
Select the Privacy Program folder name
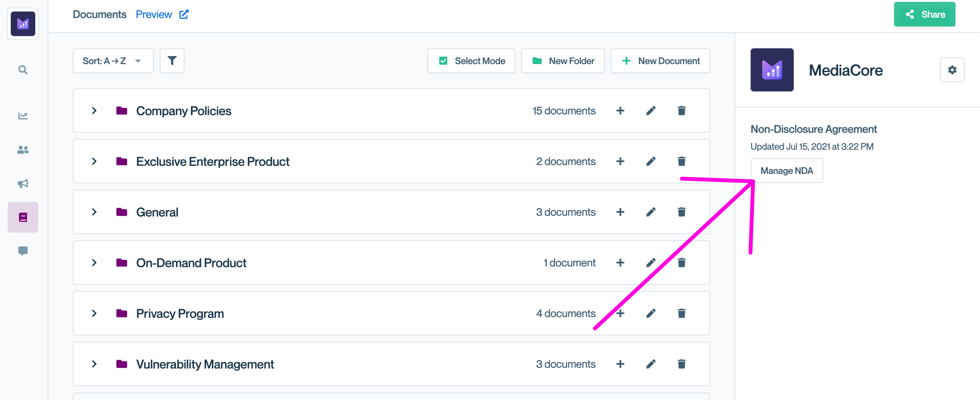pyautogui.click(x=180, y=314)
